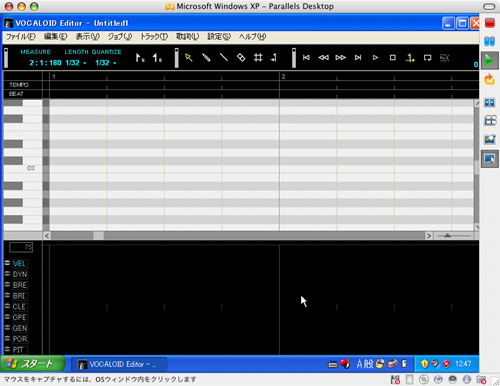Toggle the grid display icon
The image size is (500, 386).
click(x=258, y=58)
